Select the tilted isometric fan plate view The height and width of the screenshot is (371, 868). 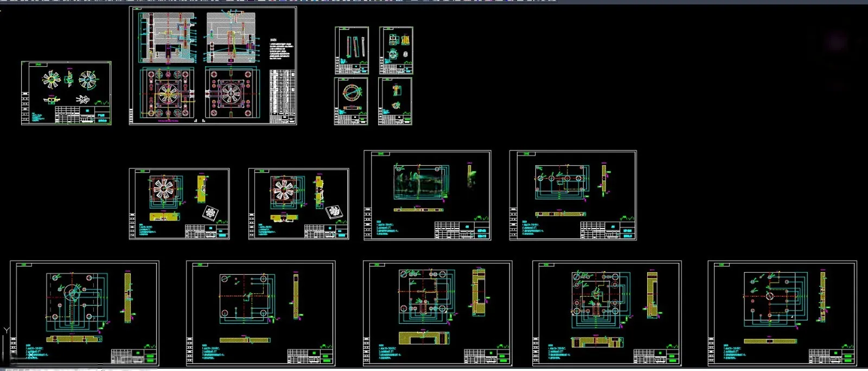click(210, 212)
